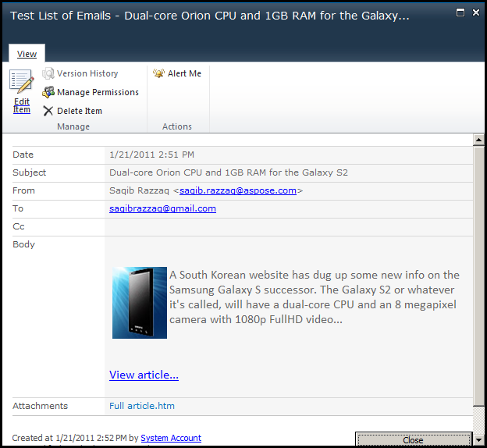The width and height of the screenshot is (487, 448).
Task: Open the saqib.razzaq@aspose.com sender link
Action: 238,190
